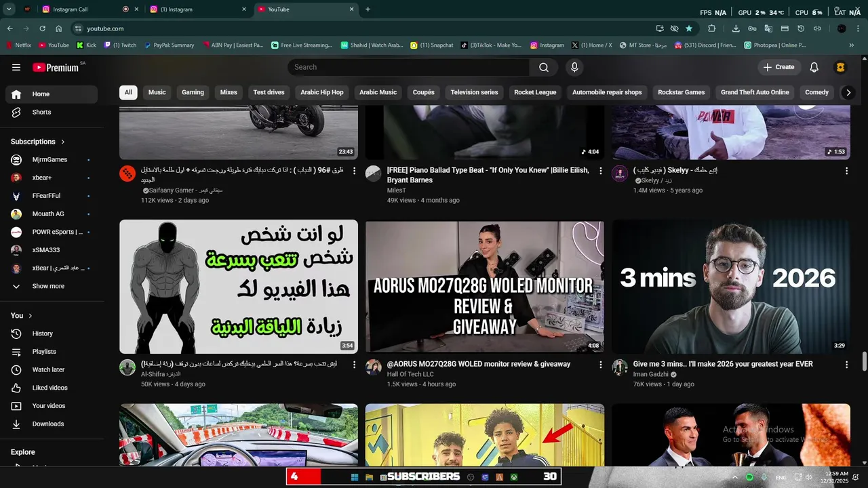Open More options for Saifaany Gamer video
The height and width of the screenshot is (488, 868).
coord(354,171)
